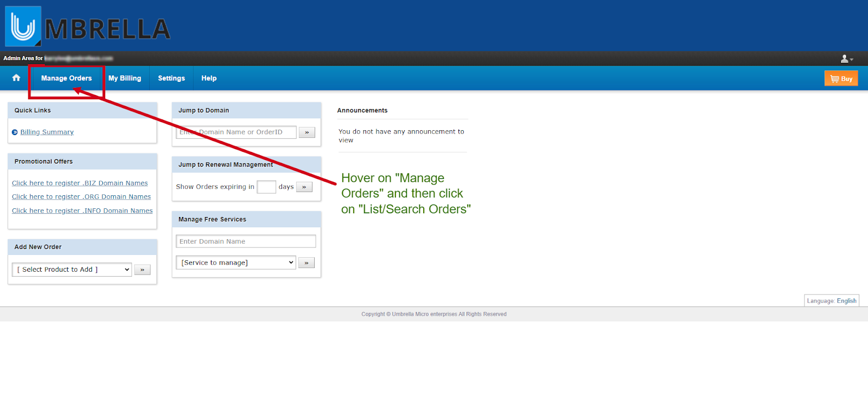Screen dimensions: 868x415
Task: Click go arrow beside Select Product to Add
Action: pyautogui.click(x=142, y=270)
